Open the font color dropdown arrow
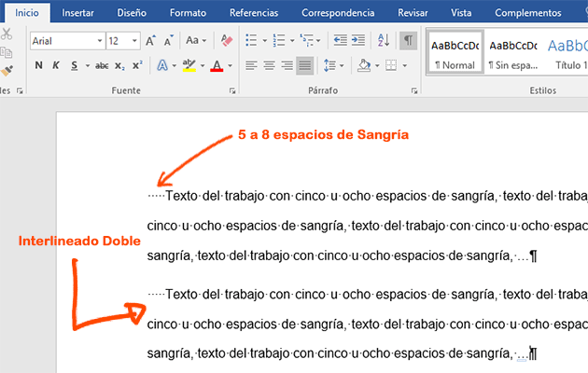The image size is (588, 373). point(231,66)
